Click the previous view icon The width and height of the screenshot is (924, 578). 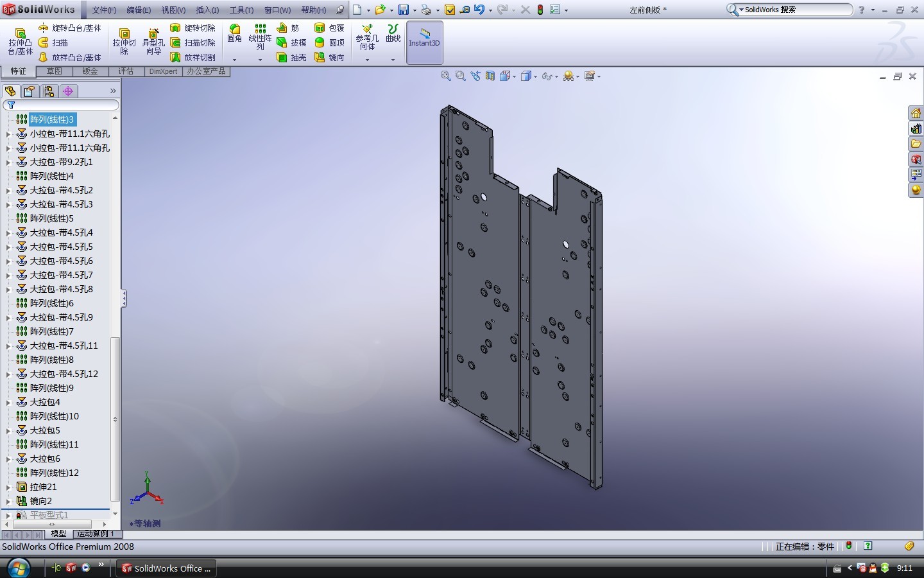pos(475,76)
